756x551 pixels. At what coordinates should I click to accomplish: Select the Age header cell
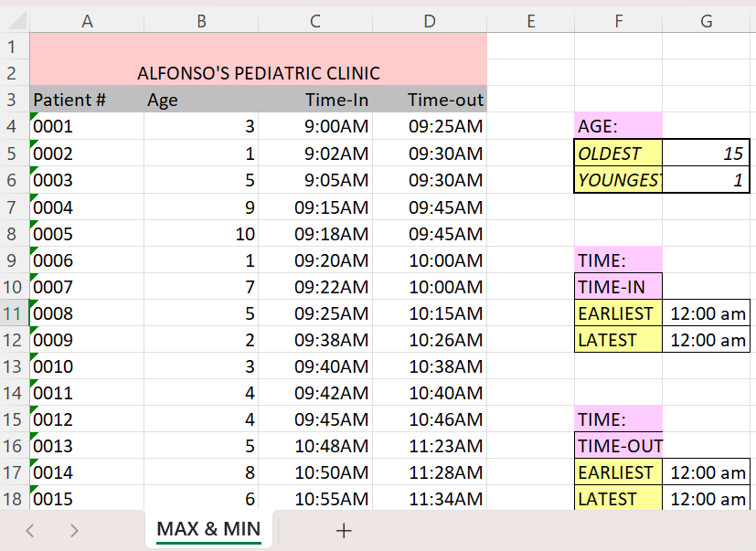(201, 100)
